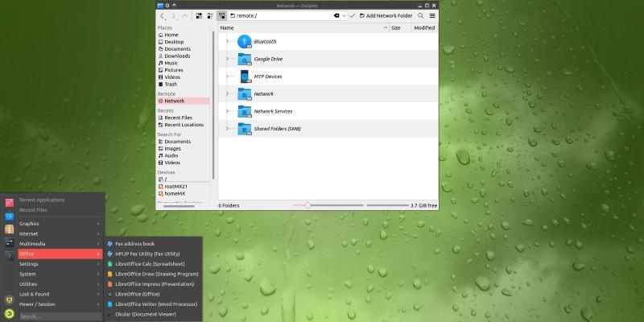This screenshot has width=644, height=322.
Task: Open Downloads in the Places panel
Action: [184, 56]
